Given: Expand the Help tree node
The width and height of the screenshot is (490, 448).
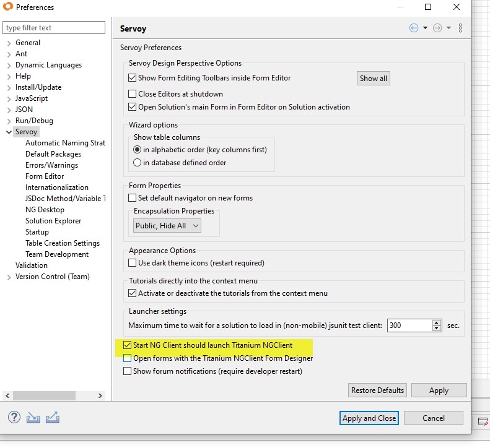Looking at the screenshot, I should click(9, 77).
